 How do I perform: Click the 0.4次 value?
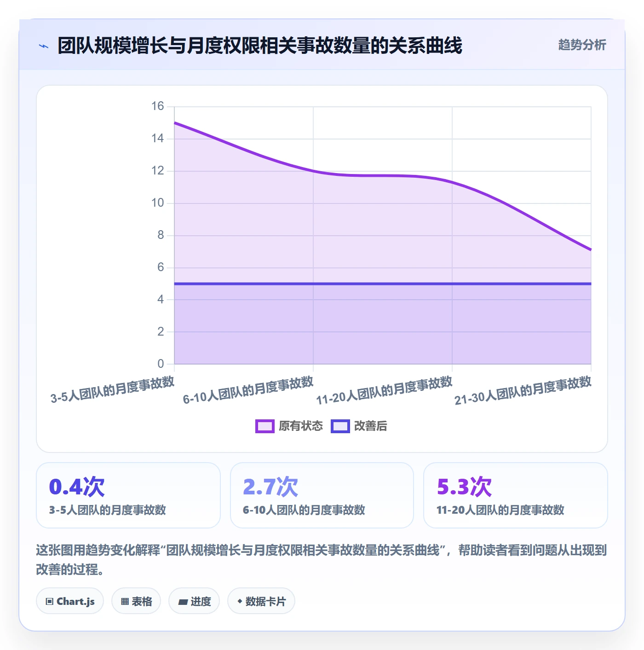(77, 487)
